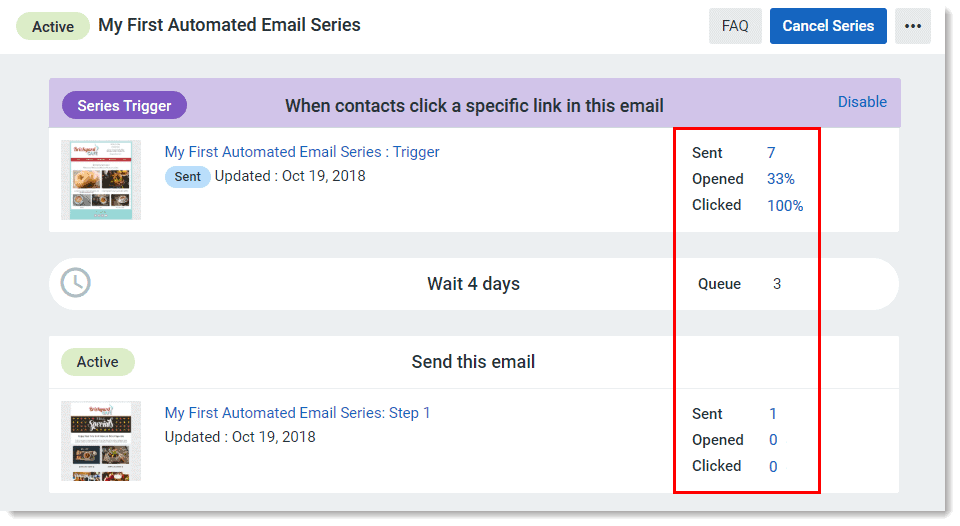View Trigger email sent count 7
Viewport: 960px width, 526px height.
pyautogui.click(x=771, y=153)
